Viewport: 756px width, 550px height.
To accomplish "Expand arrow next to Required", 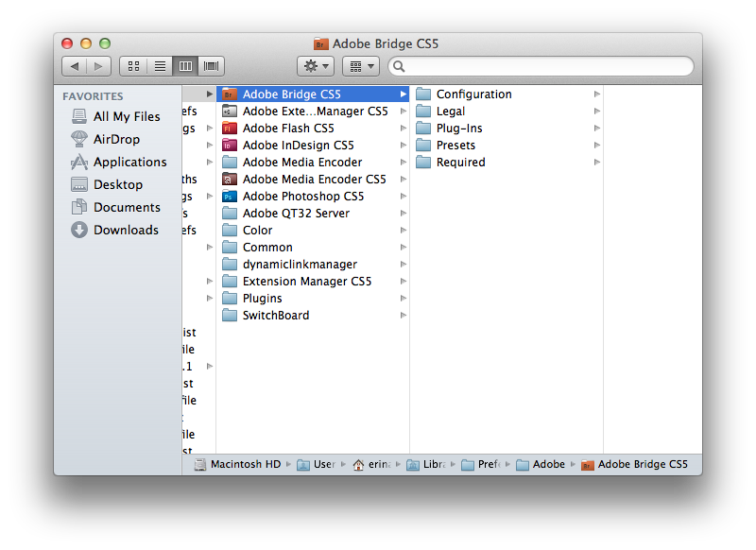I will [x=597, y=162].
